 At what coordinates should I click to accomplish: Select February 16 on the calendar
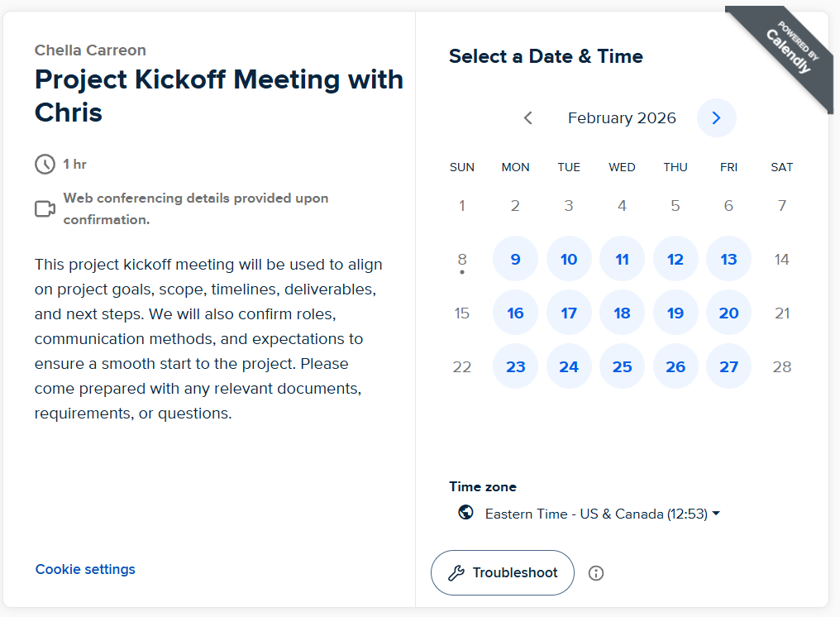(x=515, y=313)
